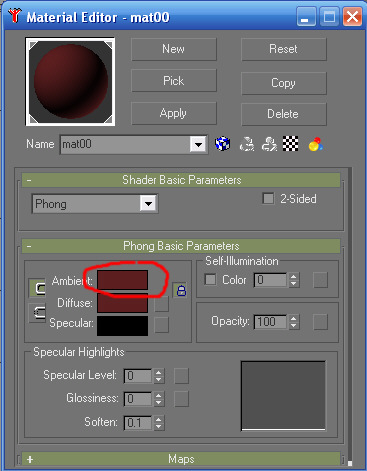367x471 pixels.
Task: Click the specular highlight graph preview
Action: coord(283,396)
